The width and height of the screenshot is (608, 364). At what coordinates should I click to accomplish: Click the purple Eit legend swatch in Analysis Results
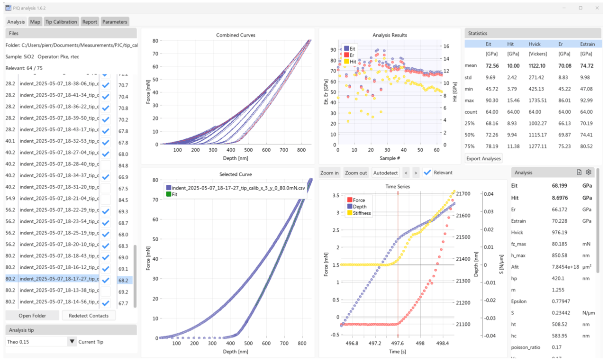(347, 48)
